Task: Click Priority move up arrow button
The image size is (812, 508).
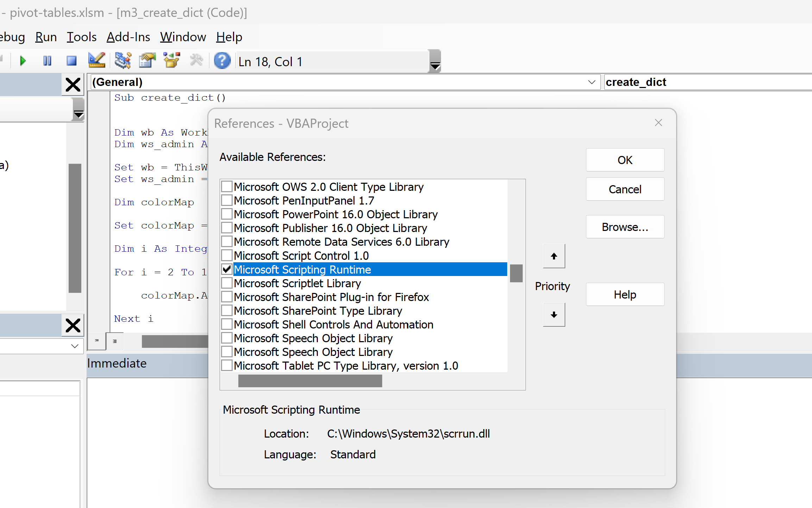Action: [x=554, y=256]
